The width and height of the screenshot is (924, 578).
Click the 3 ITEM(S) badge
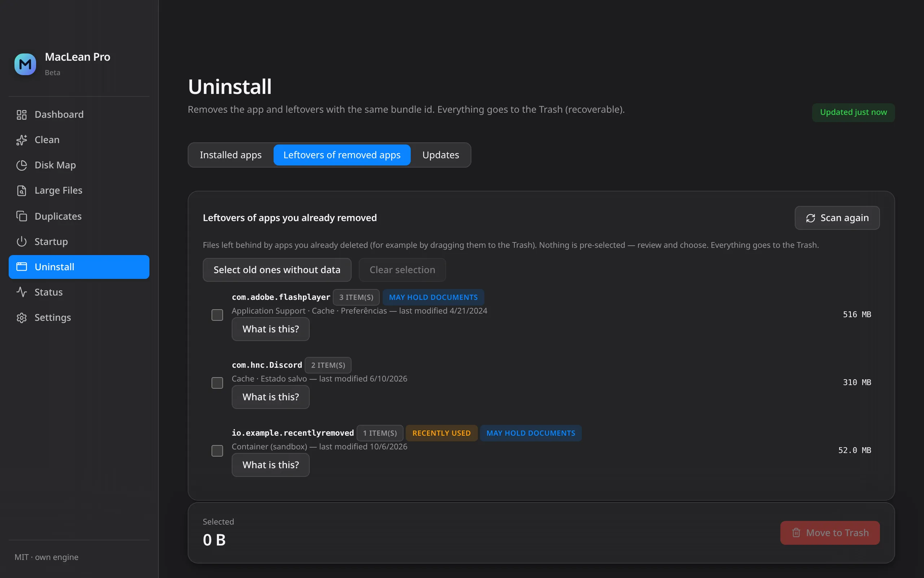click(356, 297)
